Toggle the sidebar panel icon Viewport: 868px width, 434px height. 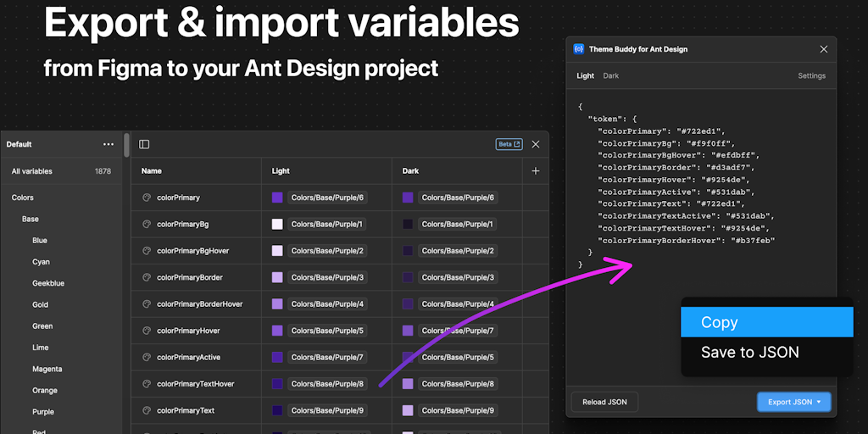click(144, 144)
